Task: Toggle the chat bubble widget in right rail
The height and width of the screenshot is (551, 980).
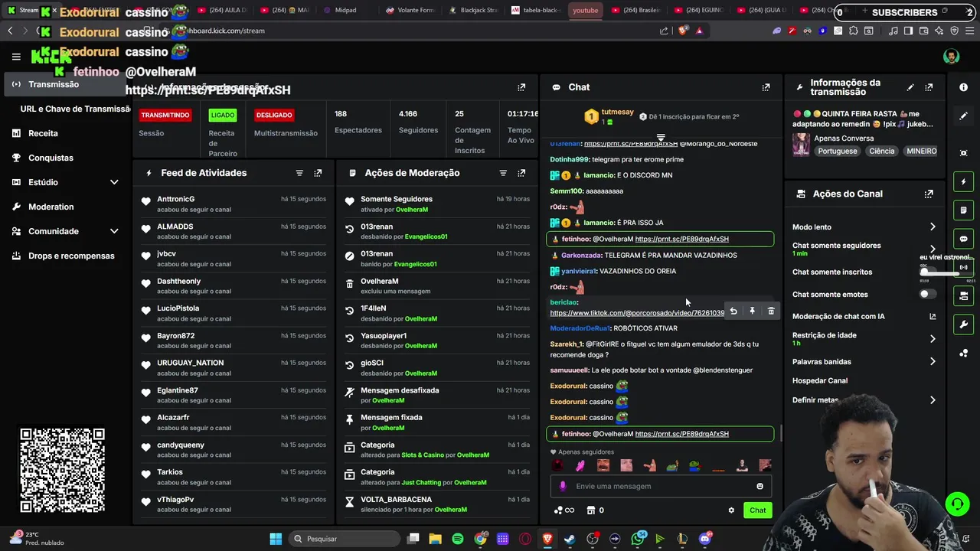Action: (964, 239)
